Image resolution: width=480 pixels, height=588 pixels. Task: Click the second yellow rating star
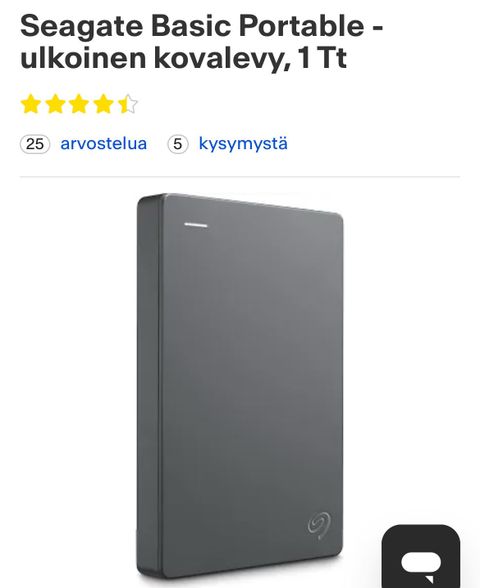click(55, 104)
